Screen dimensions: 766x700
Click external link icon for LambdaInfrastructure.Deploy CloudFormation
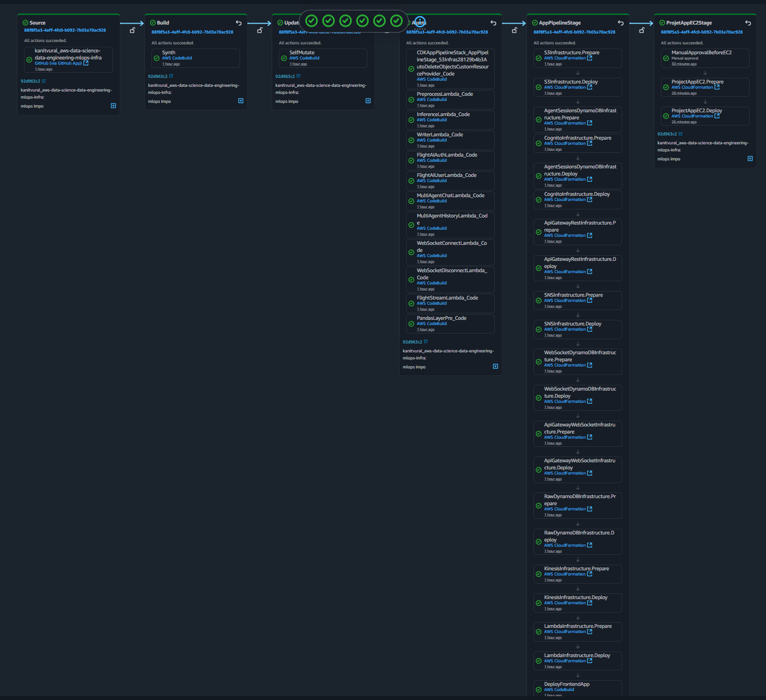click(x=590, y=661)
